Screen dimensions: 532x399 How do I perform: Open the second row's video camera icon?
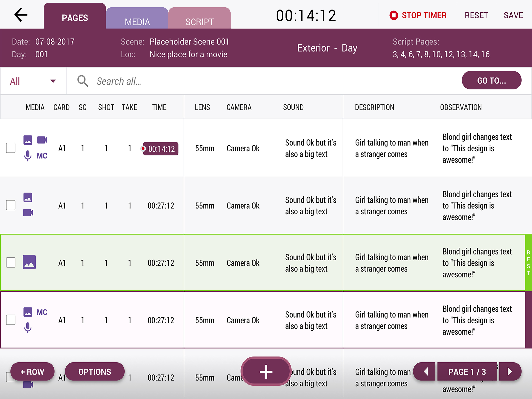[x=28, y=213]
